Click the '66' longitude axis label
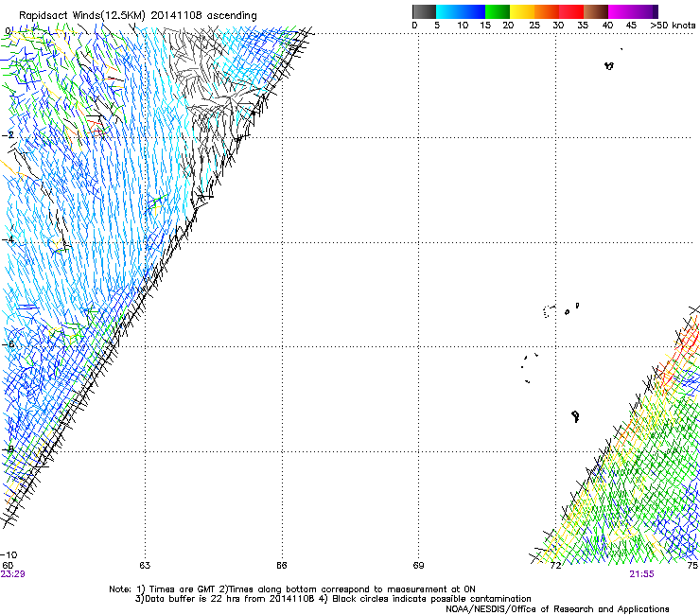700x615 pixels. coord(281,566)
